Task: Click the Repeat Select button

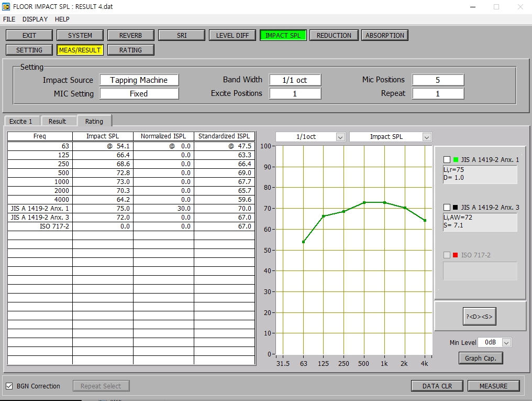Action: click(x=101, y=386)
